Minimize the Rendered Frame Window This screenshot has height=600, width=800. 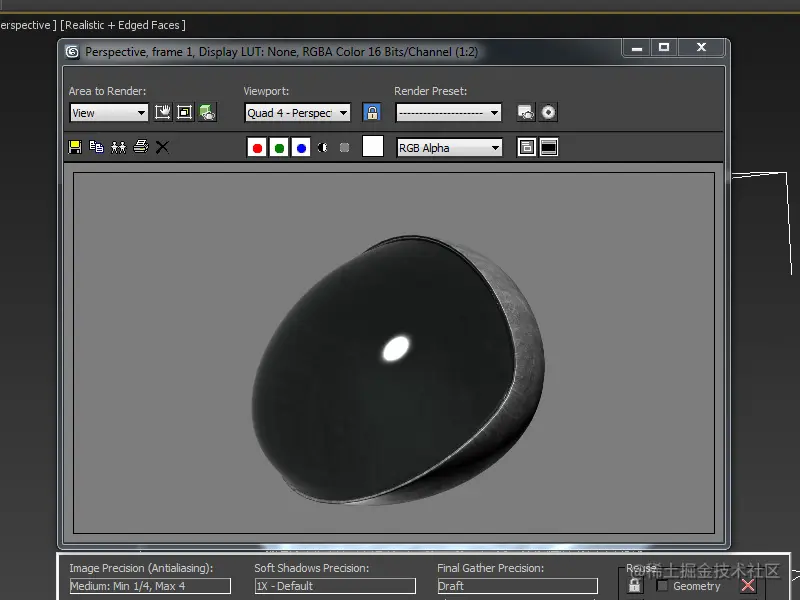pos(636,47)
